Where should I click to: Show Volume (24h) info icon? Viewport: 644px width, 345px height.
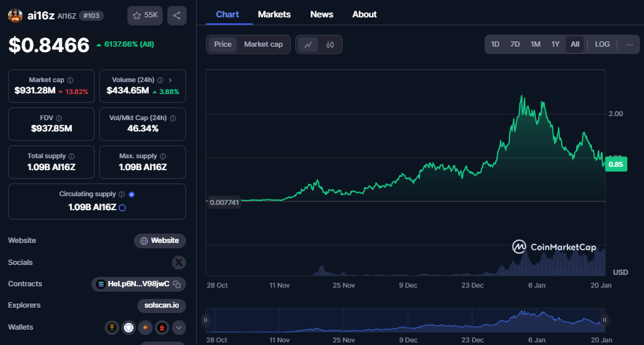160,80
